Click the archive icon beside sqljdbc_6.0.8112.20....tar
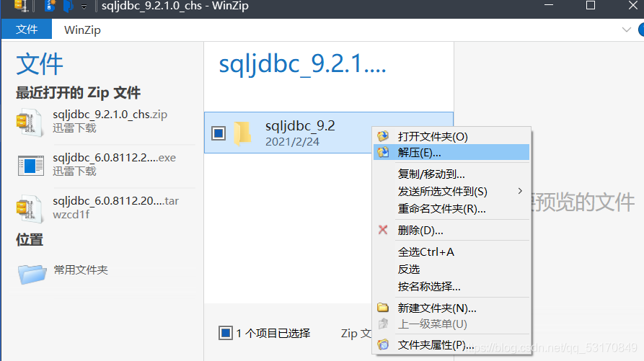 click(x=29, y=209)
